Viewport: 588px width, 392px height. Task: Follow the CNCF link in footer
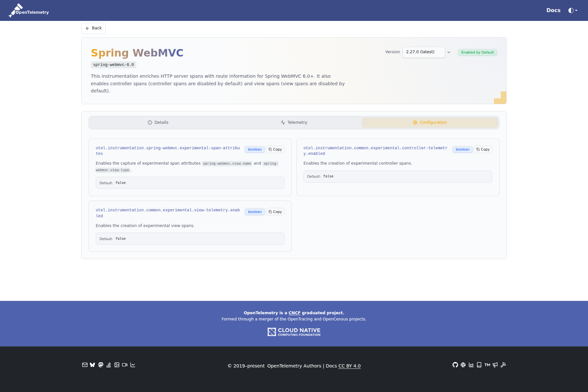pos(294,313)
